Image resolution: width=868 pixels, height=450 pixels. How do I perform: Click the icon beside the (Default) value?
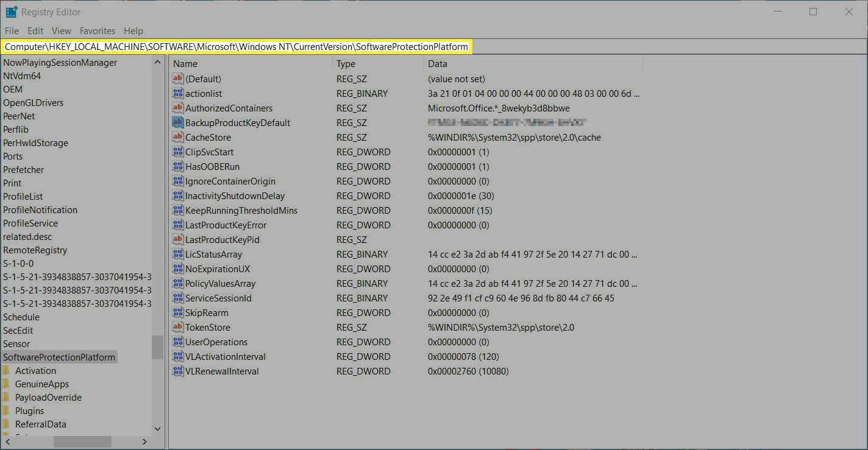click(177, 79)
